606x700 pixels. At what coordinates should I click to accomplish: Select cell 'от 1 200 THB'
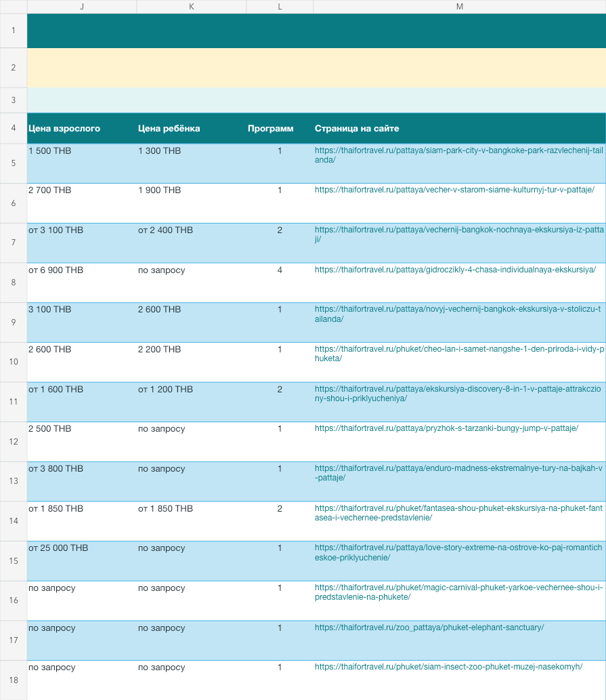coord(192,402)
